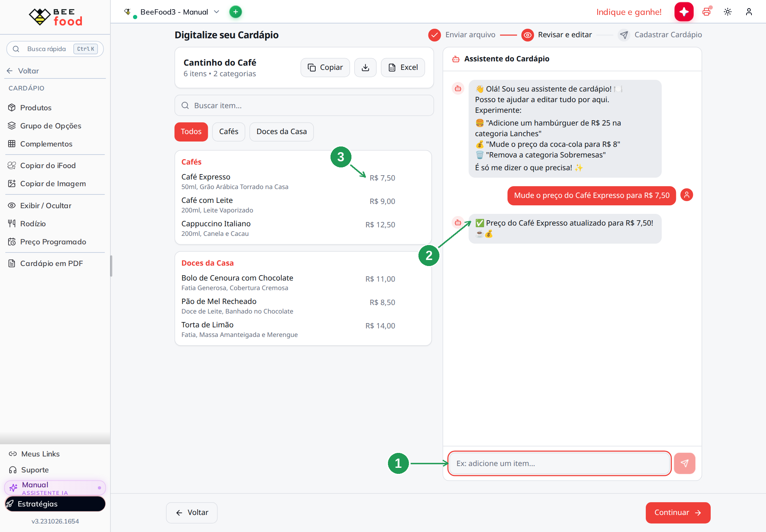Open Complementos in sidebar
The image size is (766, 532).
55,144
